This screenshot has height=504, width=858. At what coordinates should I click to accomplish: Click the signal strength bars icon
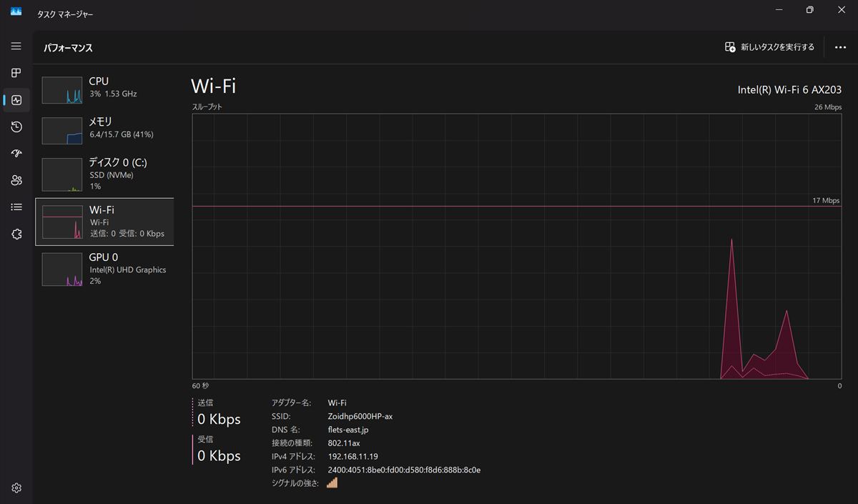click(x=332, y=483)
